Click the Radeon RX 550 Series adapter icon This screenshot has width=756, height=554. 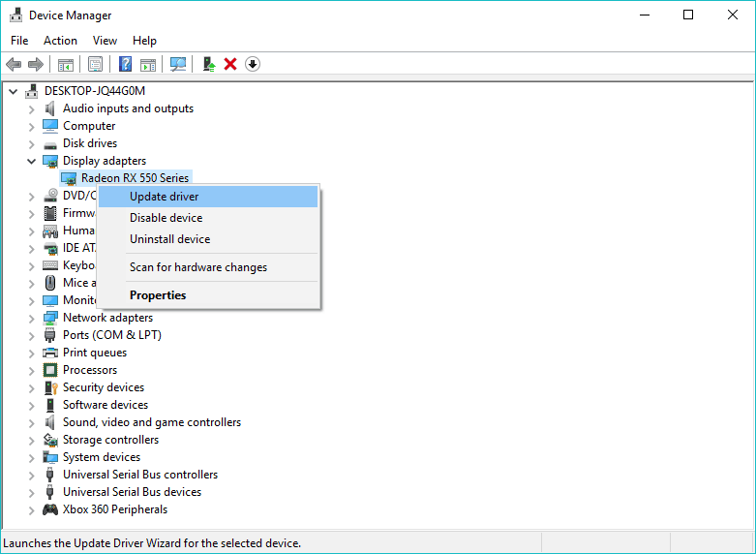tap(69, 178)
